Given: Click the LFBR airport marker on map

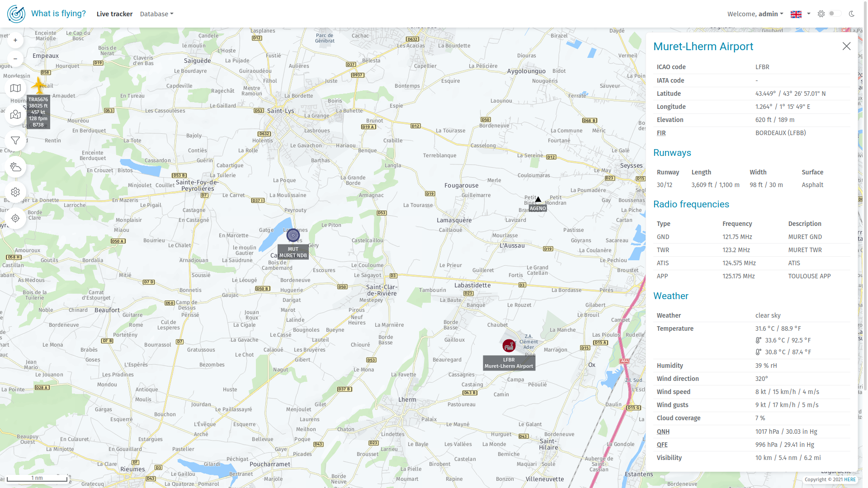Looking at the screenshot, I should [509, 346].
